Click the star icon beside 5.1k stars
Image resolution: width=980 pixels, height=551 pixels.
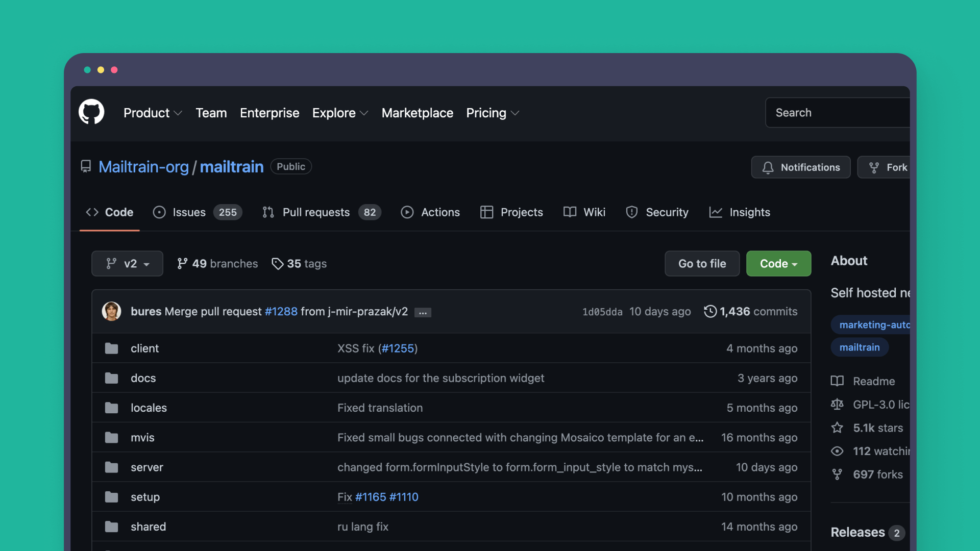coord(837,428)
